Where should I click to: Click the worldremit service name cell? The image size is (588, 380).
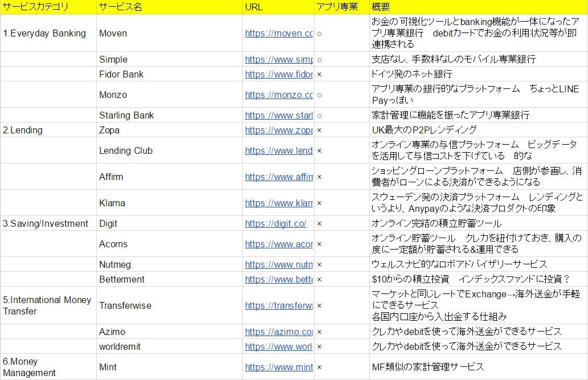(169, 346)
